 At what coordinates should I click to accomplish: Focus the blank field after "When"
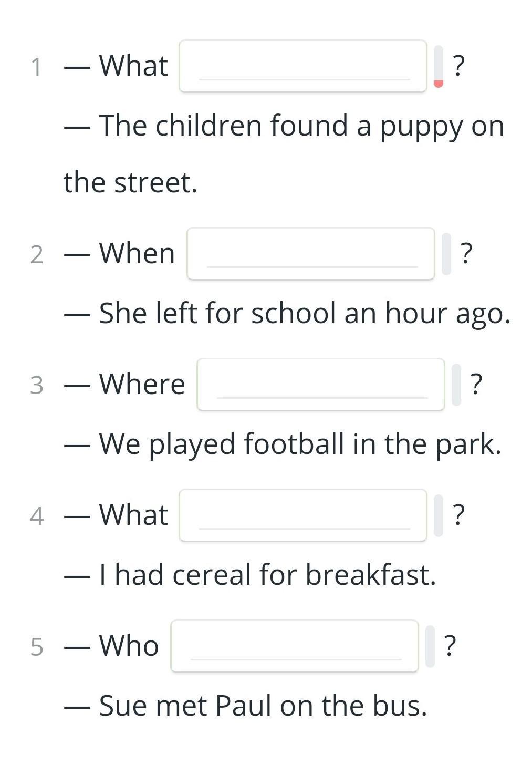pos(310,254)
